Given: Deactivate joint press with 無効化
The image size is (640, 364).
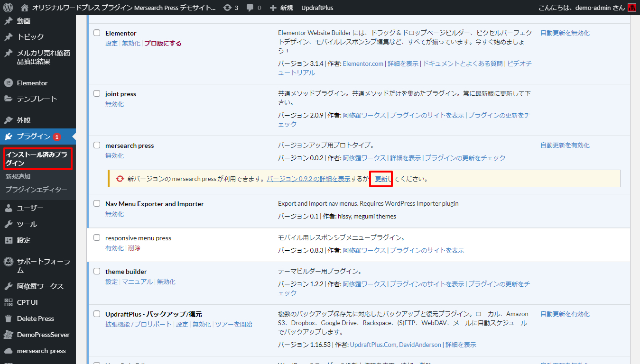Looking at the screenshot, I should (x=114, y=104).
